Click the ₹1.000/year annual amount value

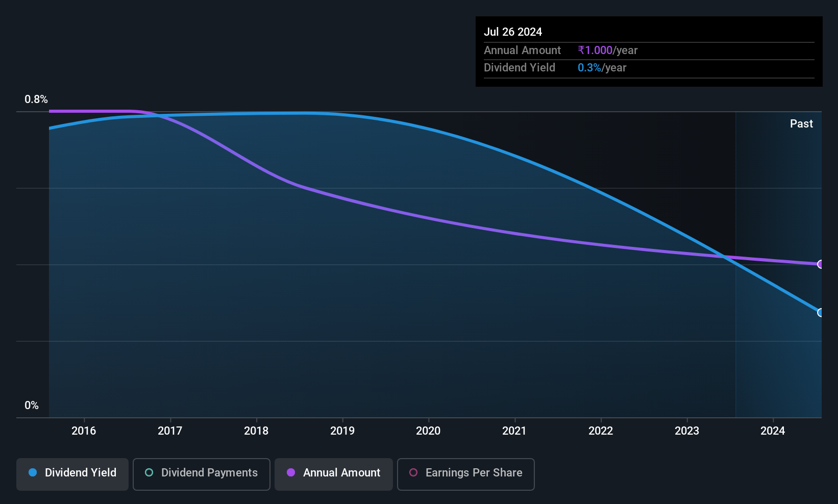point(608,50)
